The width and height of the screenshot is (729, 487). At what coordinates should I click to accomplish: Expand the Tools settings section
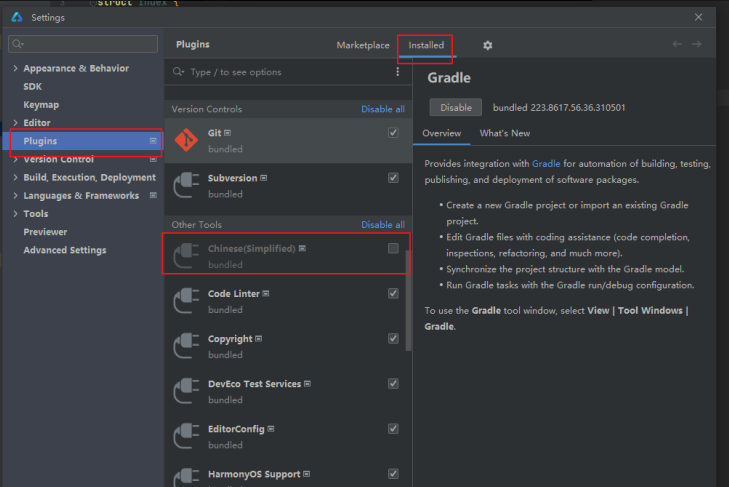click(15, 213)
